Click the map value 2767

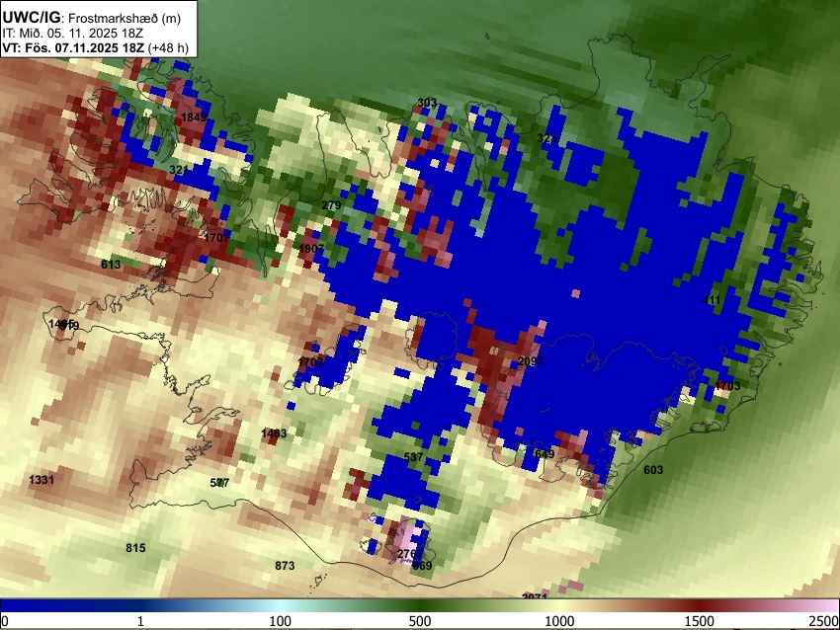pyautogui.click(x=410, y=554)
